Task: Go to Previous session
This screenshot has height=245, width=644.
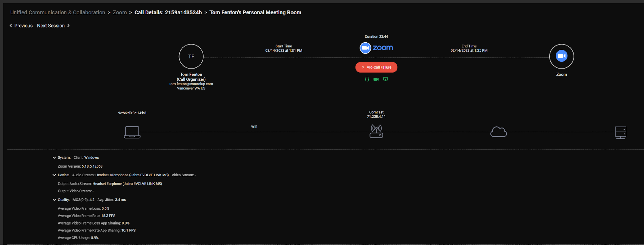Action: (21, 26)
